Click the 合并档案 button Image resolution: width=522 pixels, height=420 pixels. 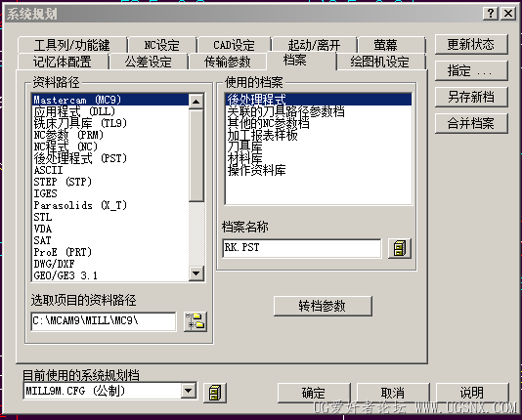click(471, 123)
